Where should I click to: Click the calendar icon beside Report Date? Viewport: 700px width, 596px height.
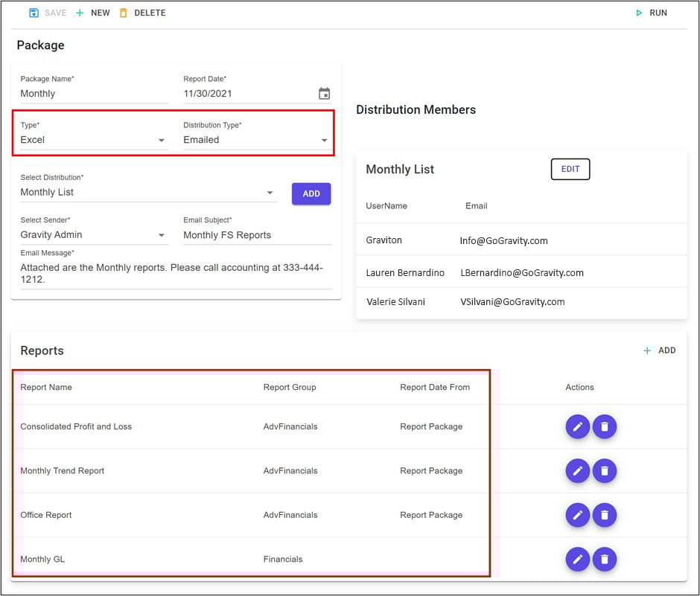tap(324, 94)
